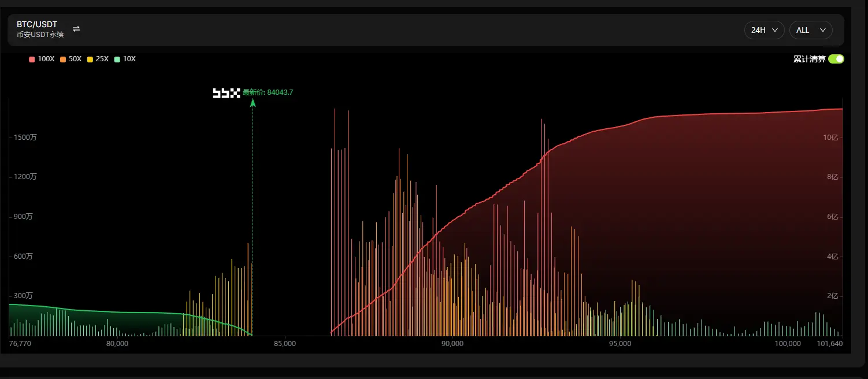Click the 币安USDT永续 subtitle
Viewport: 868px width, 379px height.
click(40, 35)
